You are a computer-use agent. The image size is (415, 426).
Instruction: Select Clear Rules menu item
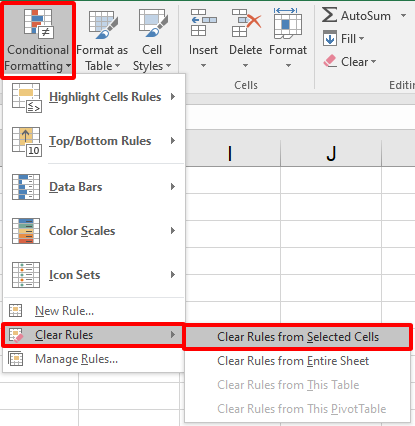[x=93, y=335]
